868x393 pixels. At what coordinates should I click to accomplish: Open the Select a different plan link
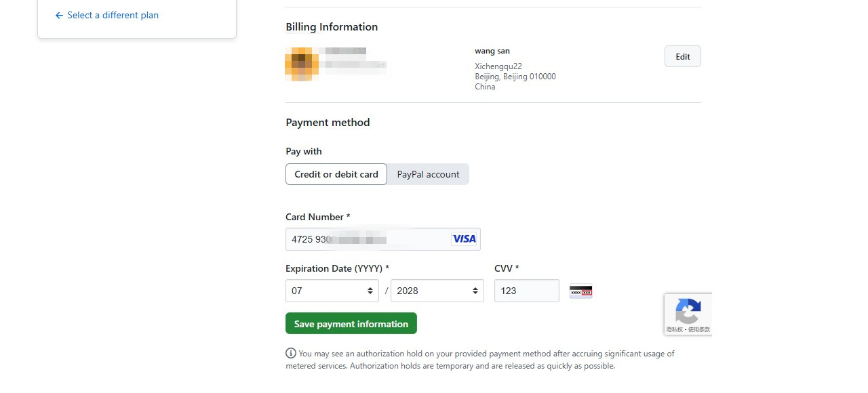[113, 15]
